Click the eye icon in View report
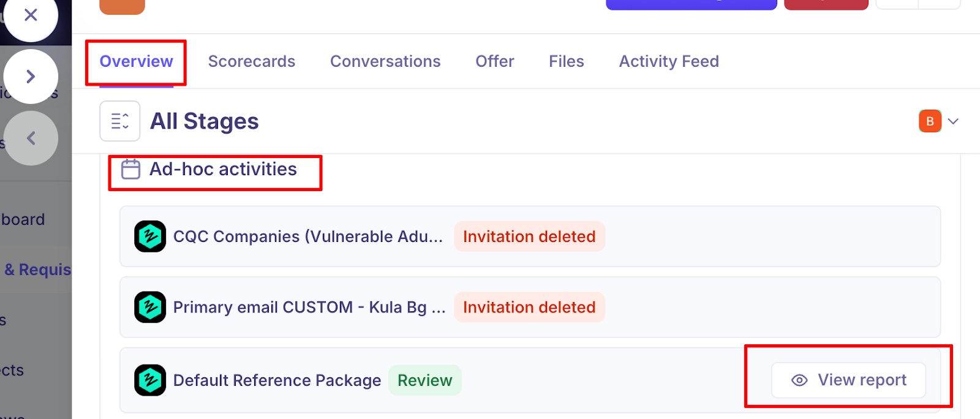This screenshot has height=419, width=980. click(799, 380)
